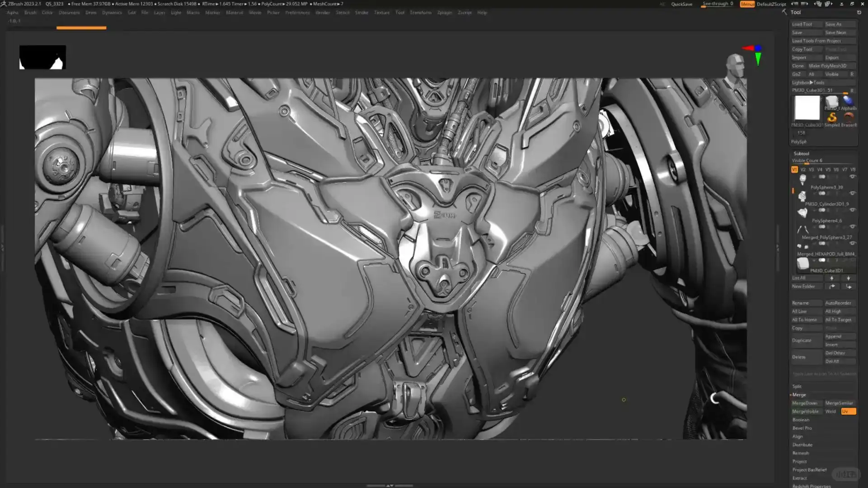The height and width of the screenshot is (488, 868).
Task: Expand the Bevel Pro section
Action: [802, 428]
